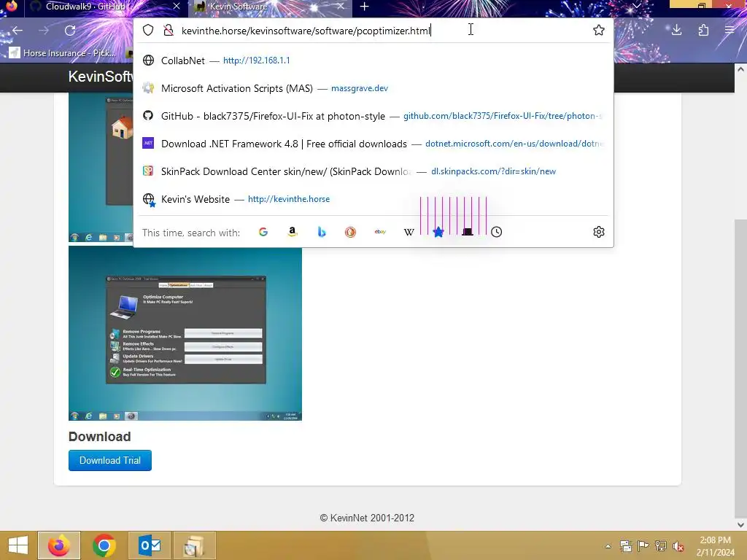The width and height of the screenshot is (747, 560).
Task: Open the Action Center flag icon
Action: pyautogui.click(x=643, y=546)
